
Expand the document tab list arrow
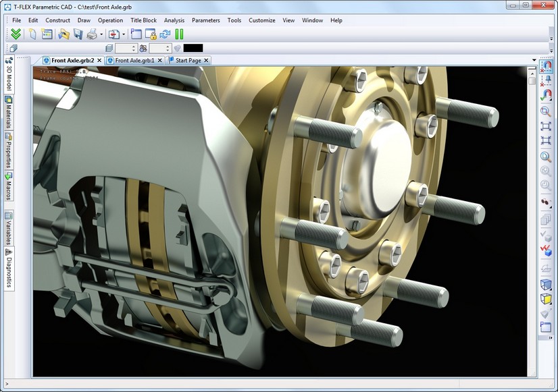pos(534,61)
